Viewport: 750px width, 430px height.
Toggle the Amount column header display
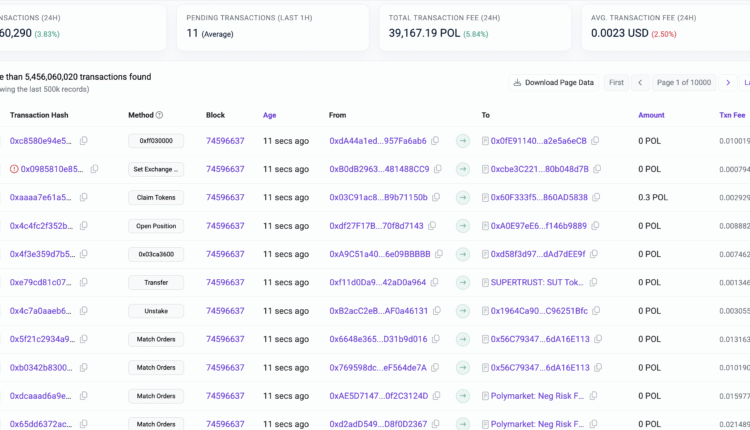(651, 115)
